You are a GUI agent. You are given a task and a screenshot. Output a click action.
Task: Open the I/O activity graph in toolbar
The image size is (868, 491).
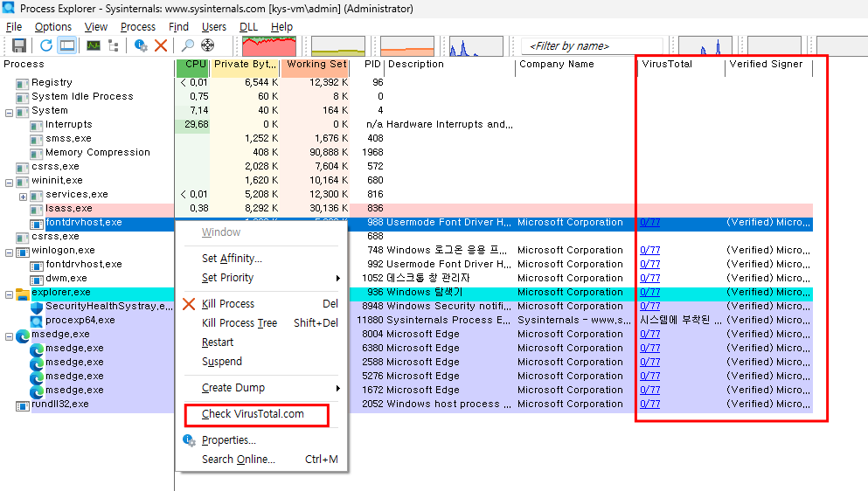(476, 46)
